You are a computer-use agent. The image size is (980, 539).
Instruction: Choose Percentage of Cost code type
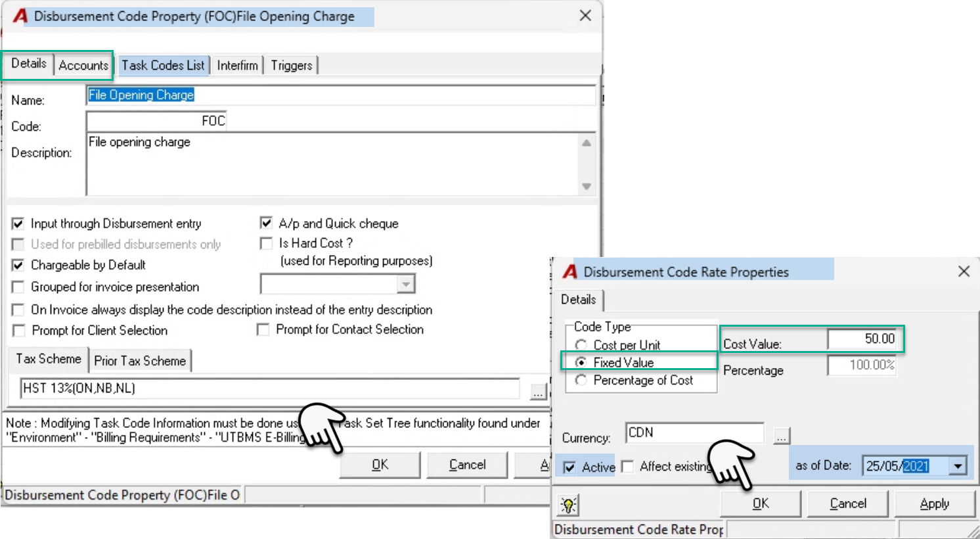[x=581, y=380]
